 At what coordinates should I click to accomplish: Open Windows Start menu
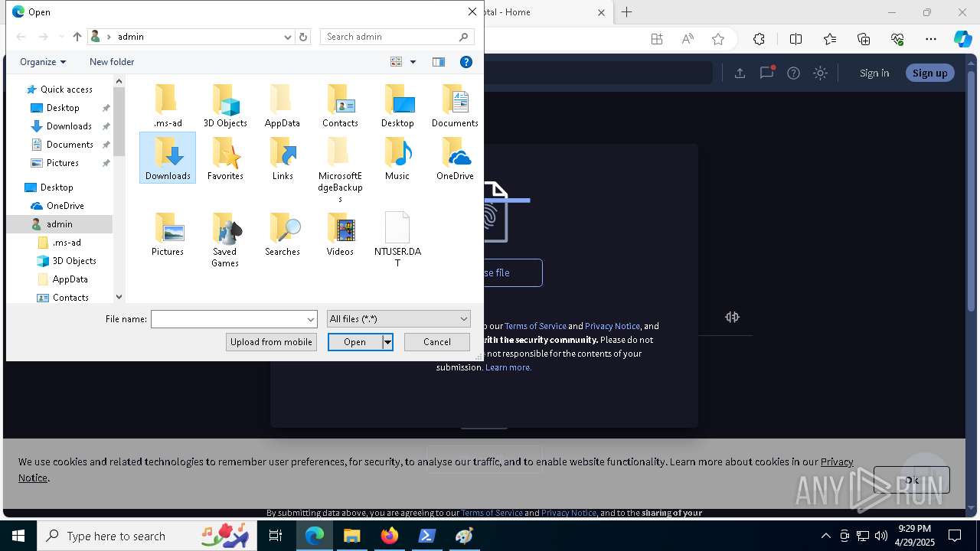point(18,536)
